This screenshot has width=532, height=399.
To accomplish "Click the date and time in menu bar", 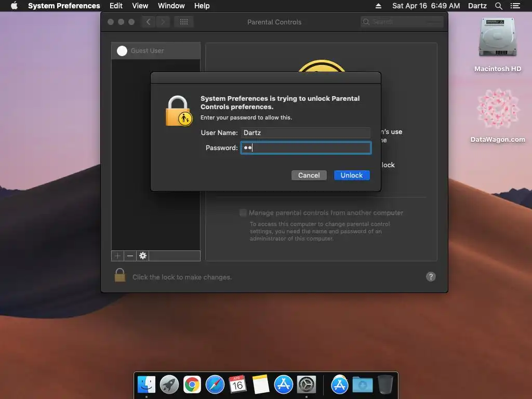I will pos(426,6).
